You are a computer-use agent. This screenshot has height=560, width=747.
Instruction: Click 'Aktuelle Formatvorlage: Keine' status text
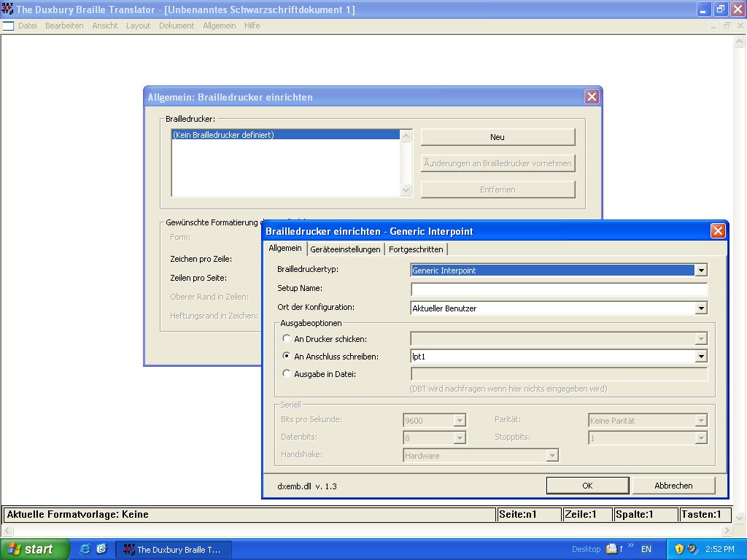[77, 514]
